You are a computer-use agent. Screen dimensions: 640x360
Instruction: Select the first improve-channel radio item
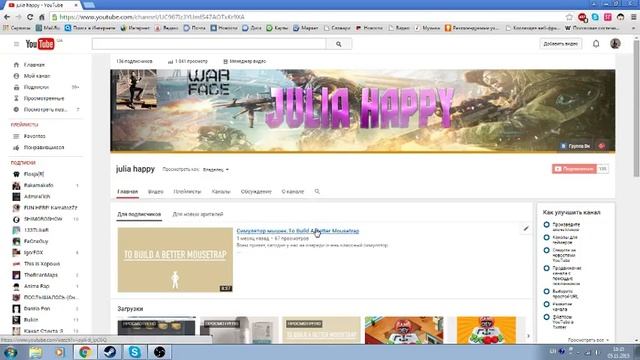[x=547, y=224]
